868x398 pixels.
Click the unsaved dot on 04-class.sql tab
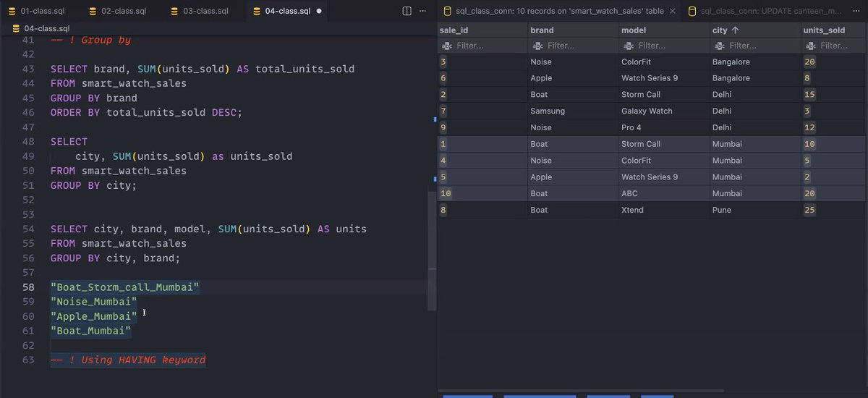[319, 12]
